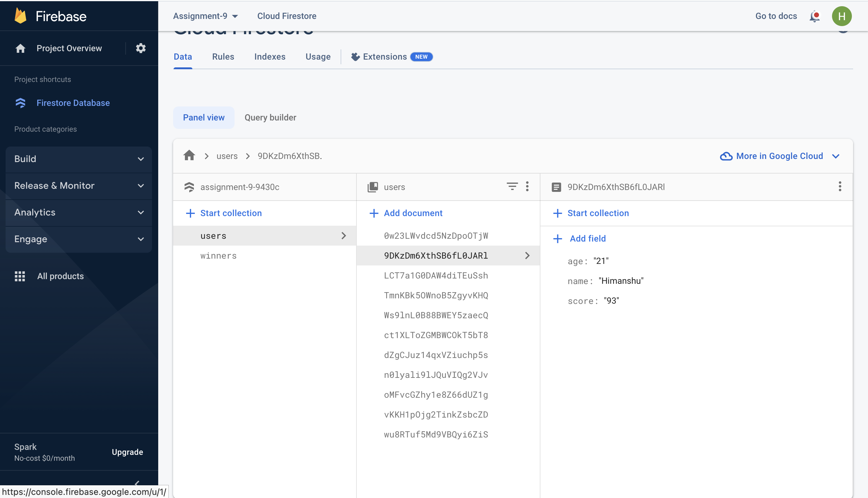Click the document icon beside 9DKzDm6XthSB6fL0JARl

click(x=556, y=187)
